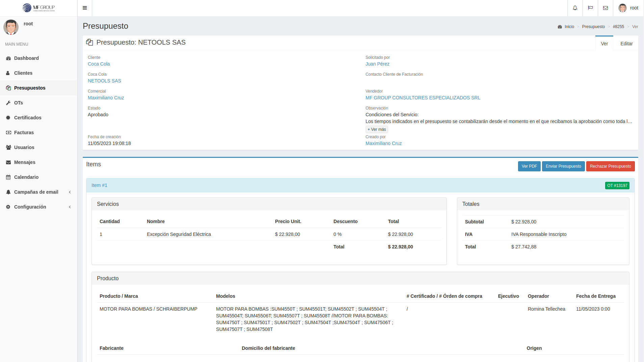Click the Excepción Seguridad Eléctrica service name
Screen dimensions: 644x362
[x=179, y=234]
